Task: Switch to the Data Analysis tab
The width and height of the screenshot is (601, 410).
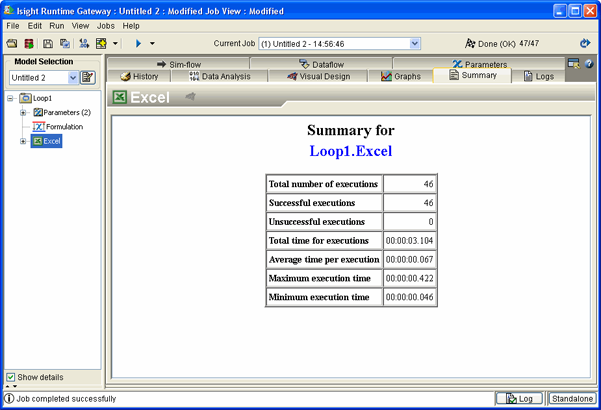Action: point(219,76)
